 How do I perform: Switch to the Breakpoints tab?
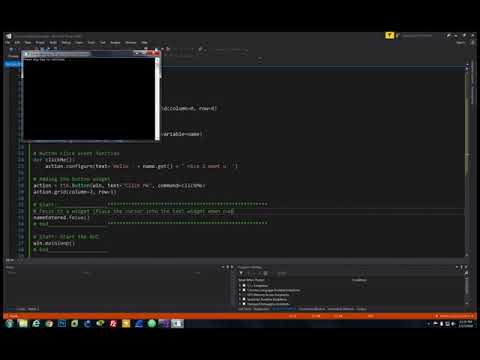point(261,309)
